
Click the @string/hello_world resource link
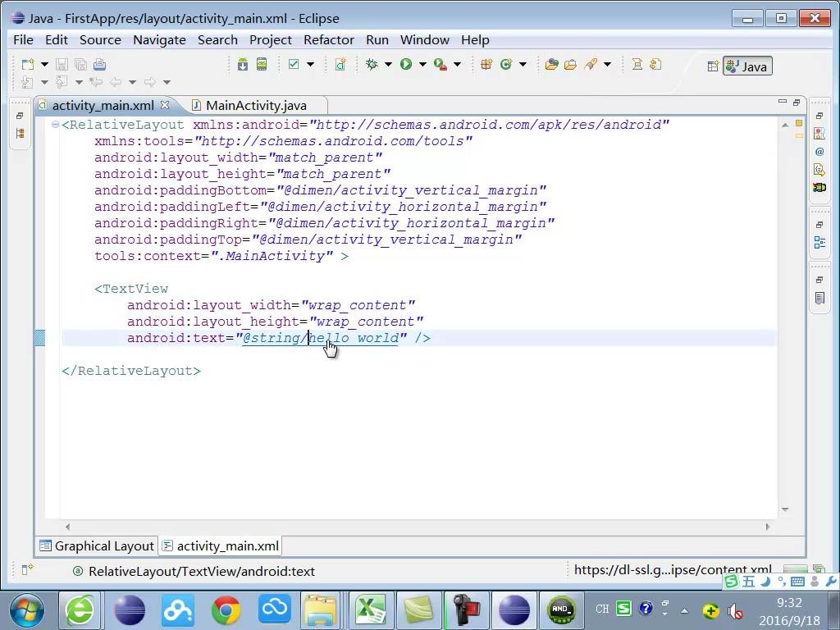(x=321, y=338)
